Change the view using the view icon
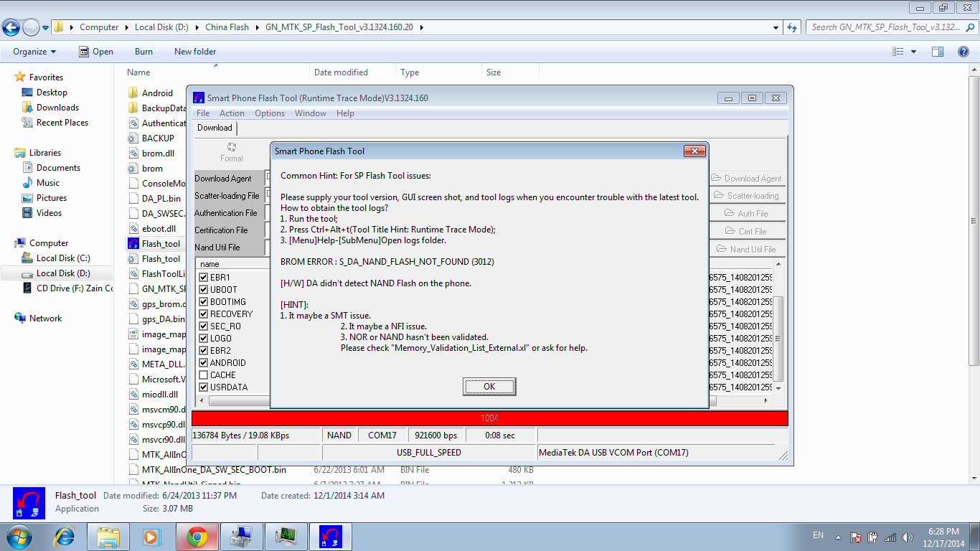The height and width of the screenshot is (551, 980). (898, 52)
